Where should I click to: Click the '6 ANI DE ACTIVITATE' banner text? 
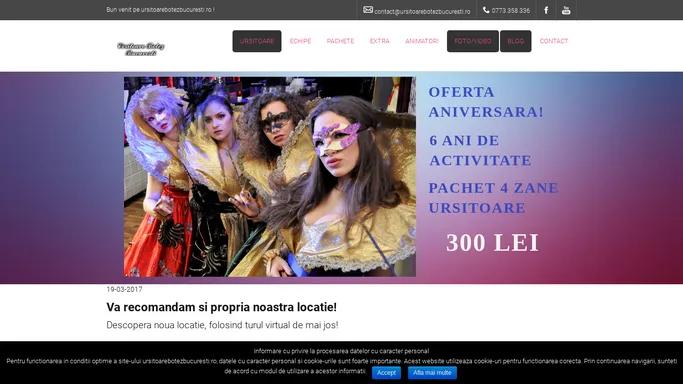point(480,150)
